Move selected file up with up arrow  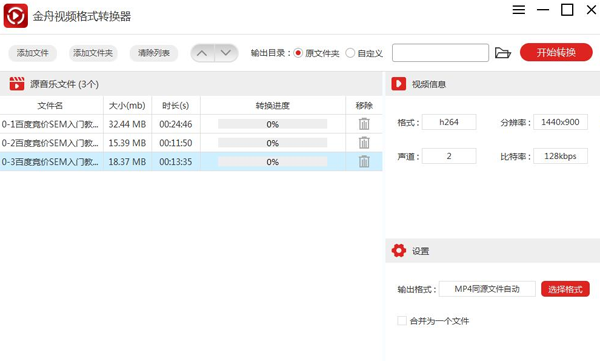click(202, 53)
